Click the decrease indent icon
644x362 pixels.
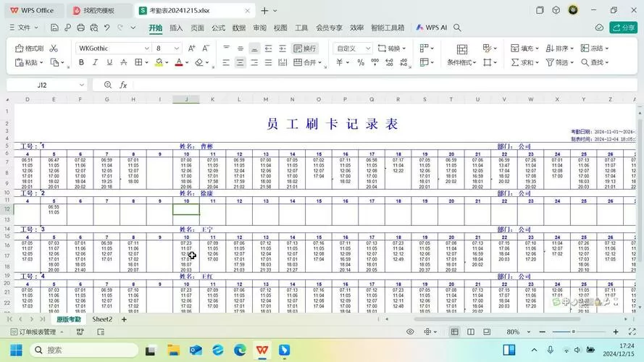(x=268, y=49)
